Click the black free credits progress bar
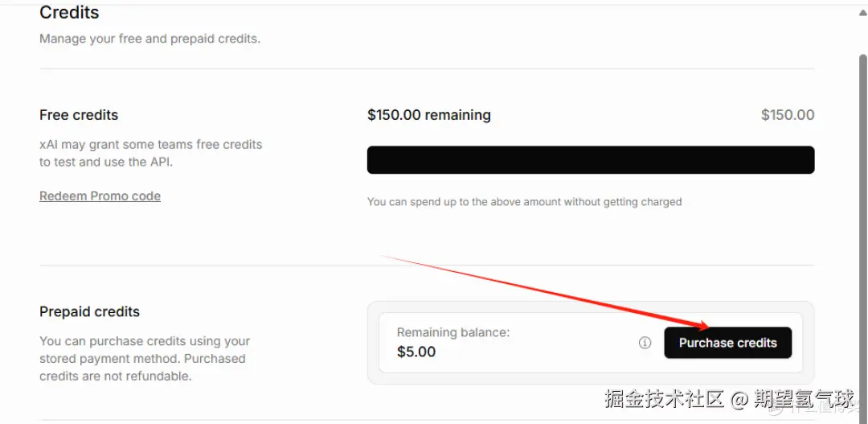The image size is (868, 424). coord(591,160)
